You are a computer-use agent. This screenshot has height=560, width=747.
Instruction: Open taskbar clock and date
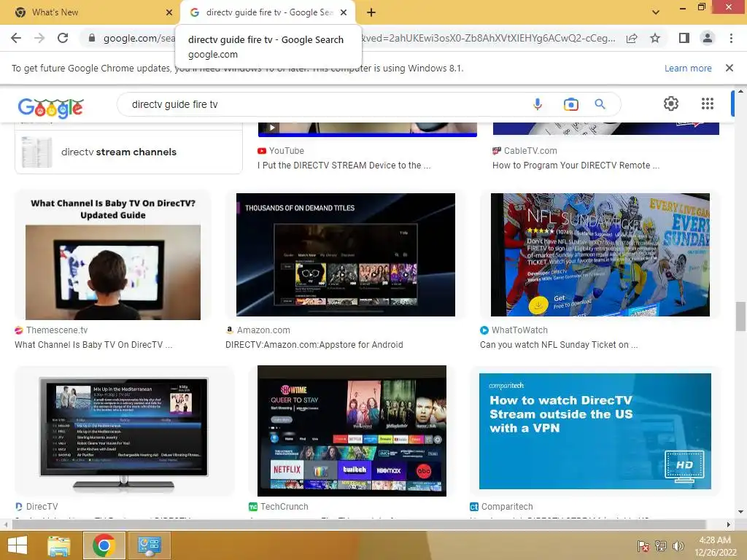click(715, 546)
